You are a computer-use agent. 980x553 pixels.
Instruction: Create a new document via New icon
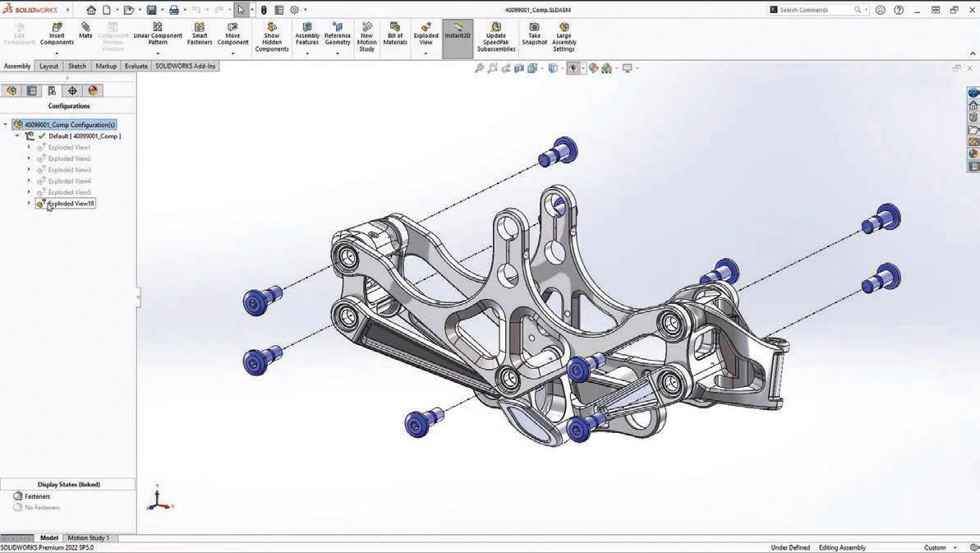click(107, 10)
